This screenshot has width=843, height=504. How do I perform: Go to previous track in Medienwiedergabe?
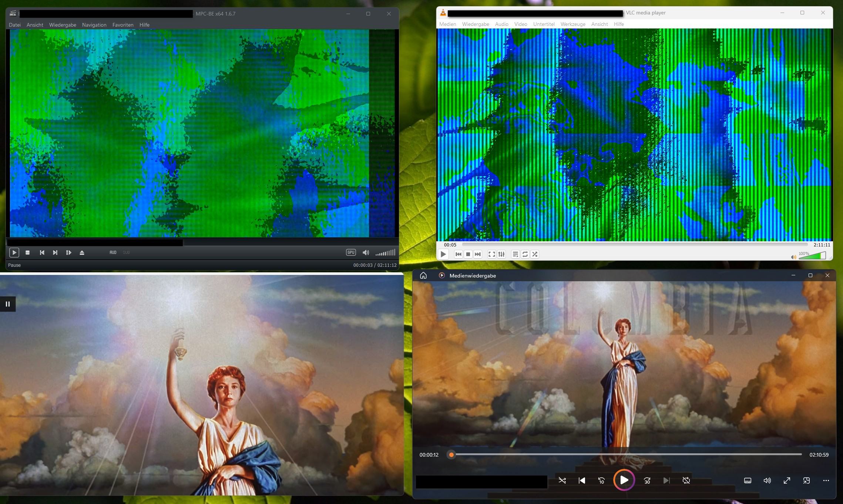tap(582, 480)
